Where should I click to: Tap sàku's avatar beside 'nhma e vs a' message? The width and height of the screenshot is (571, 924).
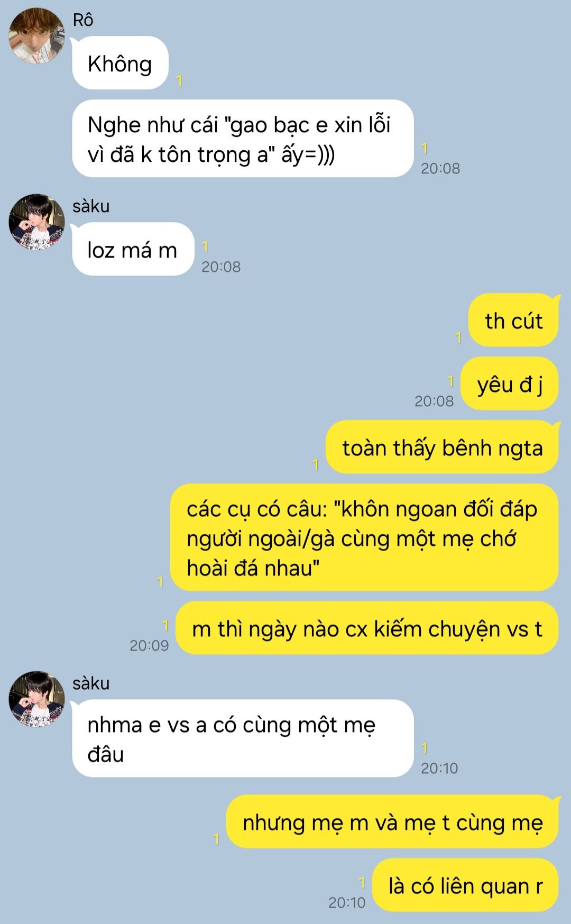37,699
